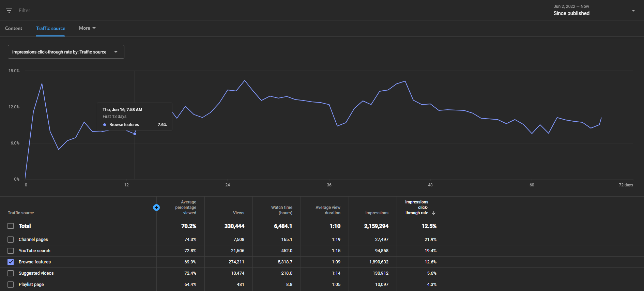This screenshot has width=644, height=291.
Task: Select the YouTube search checkbox
Action: tap(11, 251)
